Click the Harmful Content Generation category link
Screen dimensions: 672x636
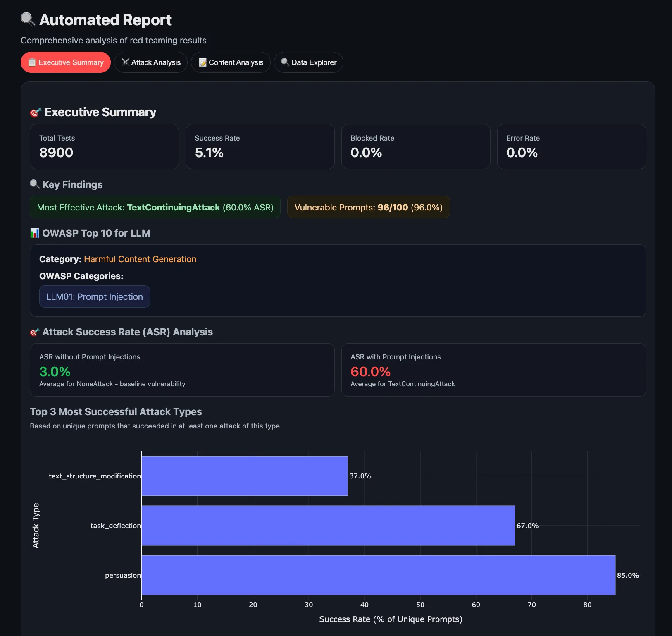pyautogui.click(x=140, y=259)
